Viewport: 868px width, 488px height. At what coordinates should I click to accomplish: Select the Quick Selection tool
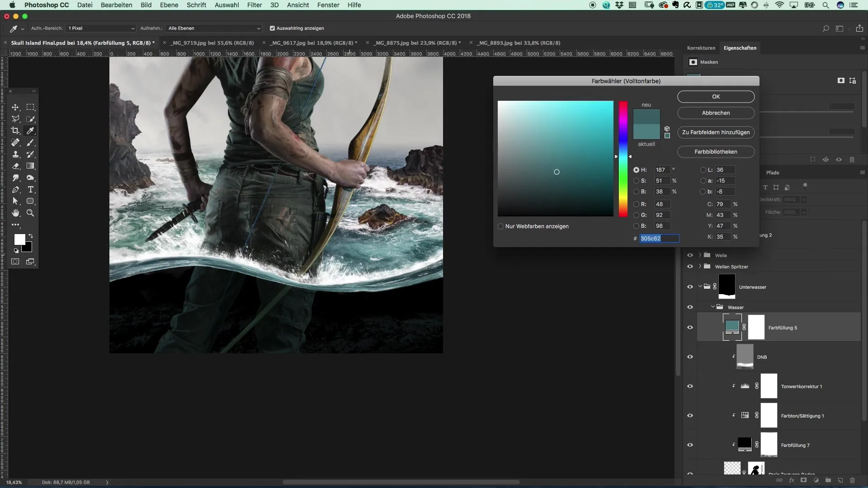point(30,119)
